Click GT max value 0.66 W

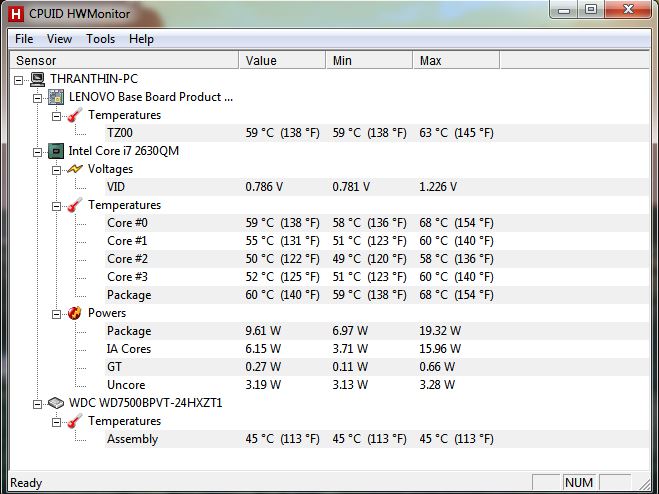point(437,367)
